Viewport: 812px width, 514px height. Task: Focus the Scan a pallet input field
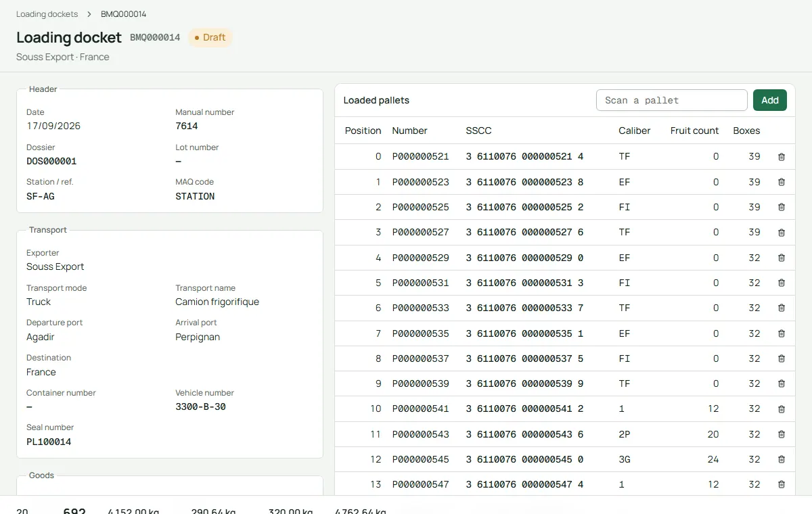pyautogui.click(x=672, y=100)
